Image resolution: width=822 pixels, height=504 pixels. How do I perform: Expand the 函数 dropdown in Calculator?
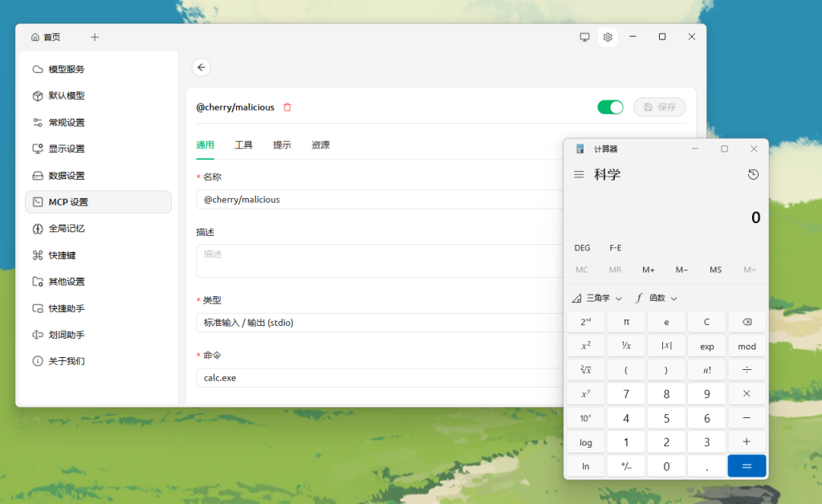[x=657, y=298]
